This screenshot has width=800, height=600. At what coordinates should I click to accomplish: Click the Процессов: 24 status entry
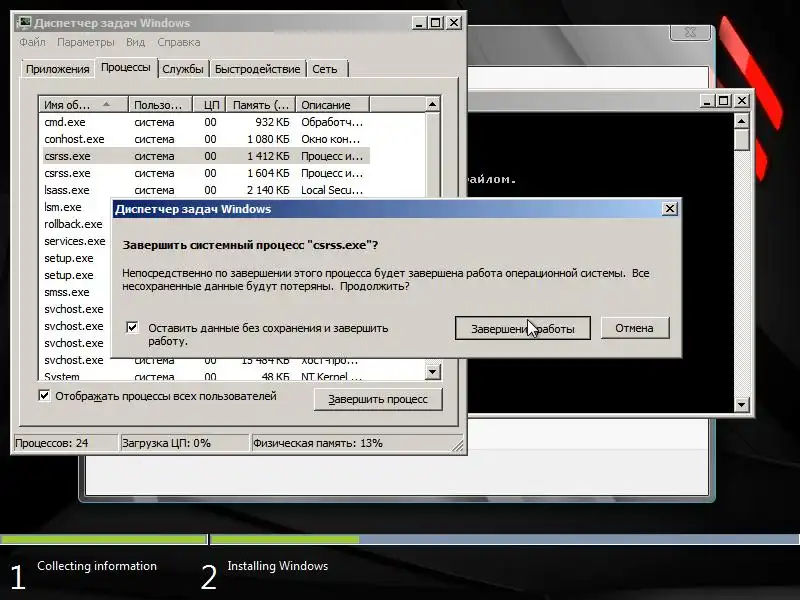[x=65, y=443]
